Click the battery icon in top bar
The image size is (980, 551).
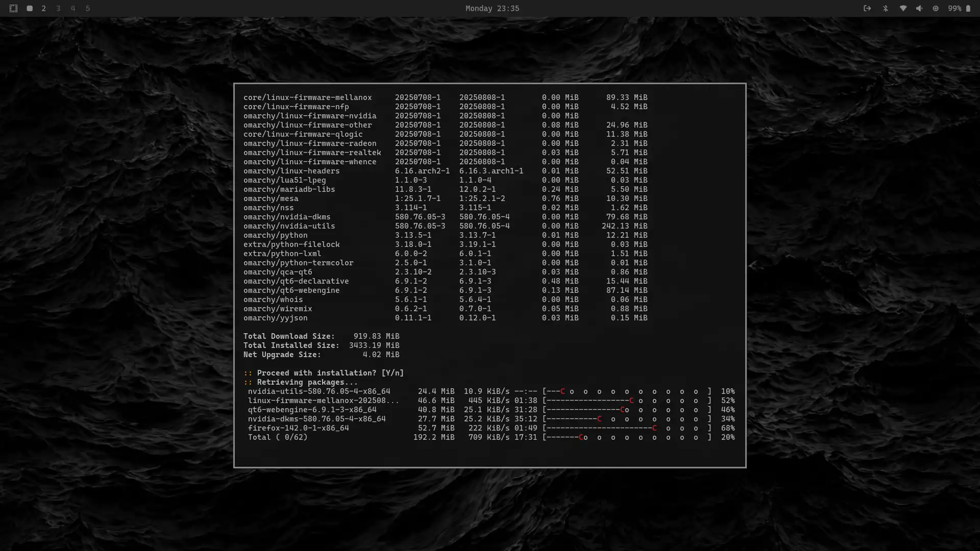tap(968, 8)
